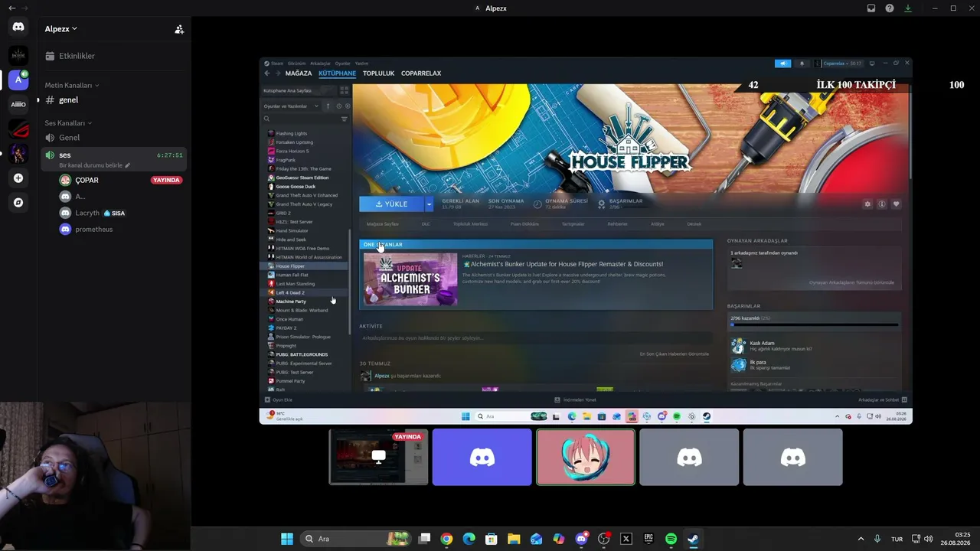
Task: Open the COPARRELAX profile tab
Action: 421,73
